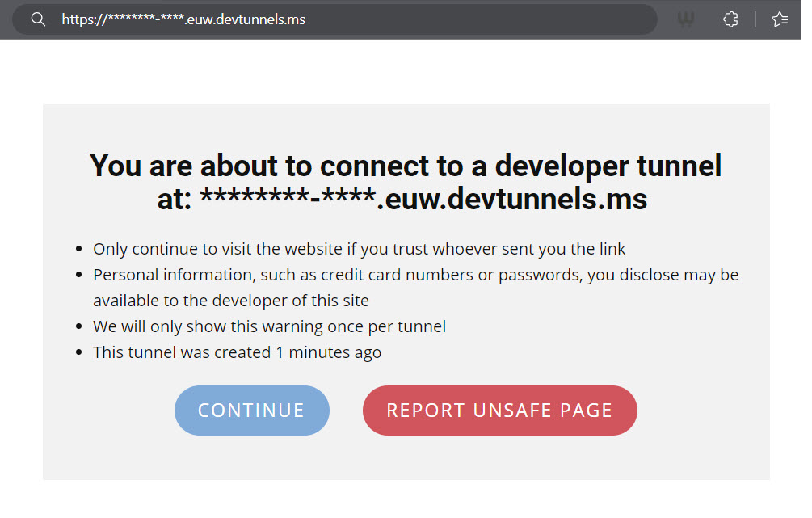The image size is (812, 518).
Task: Open the browser extensions puzzle icon
Action: 730,19
